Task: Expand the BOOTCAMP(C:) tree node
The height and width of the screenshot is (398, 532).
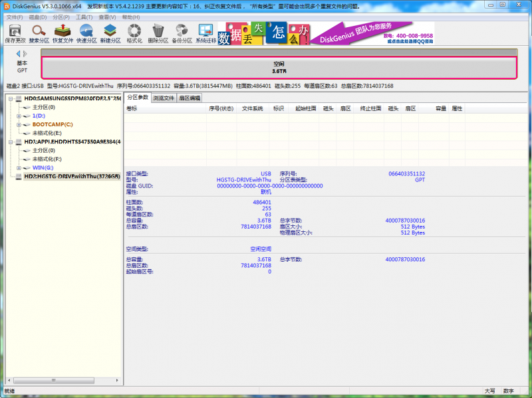Action: pyautogui.click(x=19, y=125)
